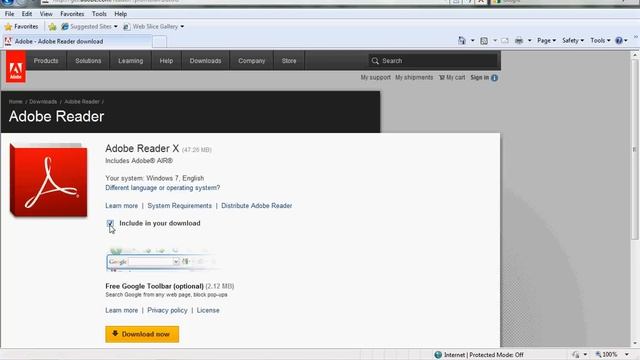This screenshot has width=640, height=360.
Task: Click the Add to Favorites Bar icon
Action: pos(52,27)
